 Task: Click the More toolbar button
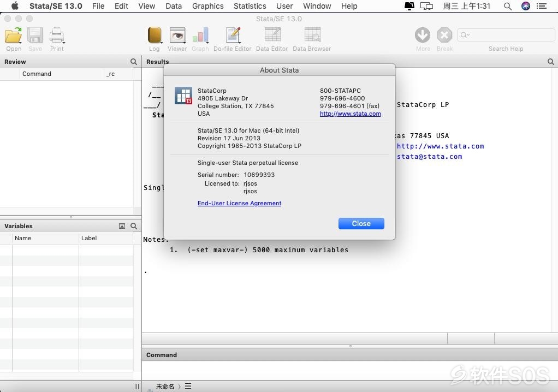(x=423, y=35)
